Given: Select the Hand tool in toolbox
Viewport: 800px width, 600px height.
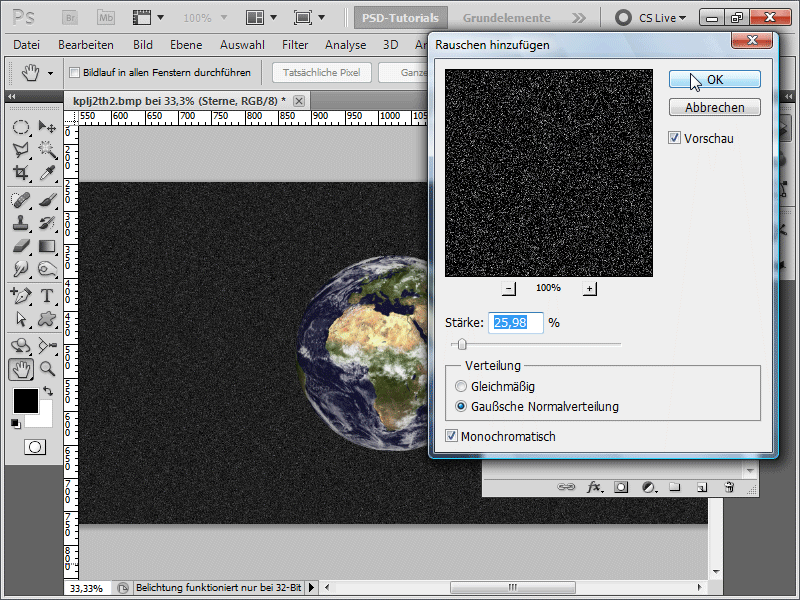Looking at the screenshot, I should point(21,369).
